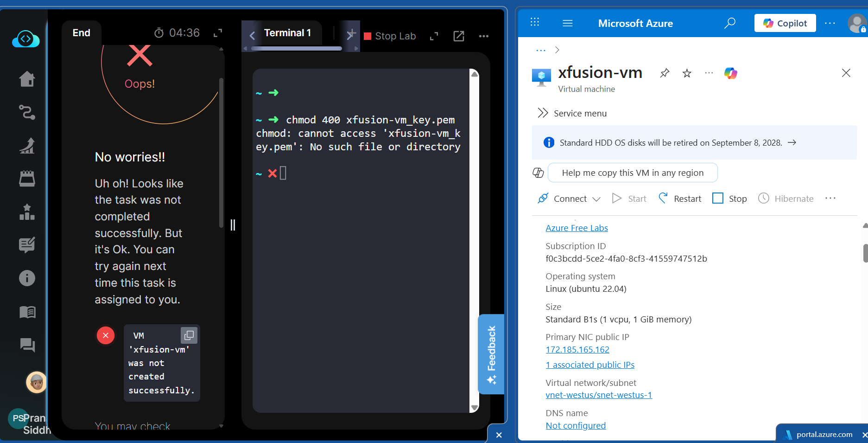Open the Azure portal hamburger menu

tap(568, 23)
